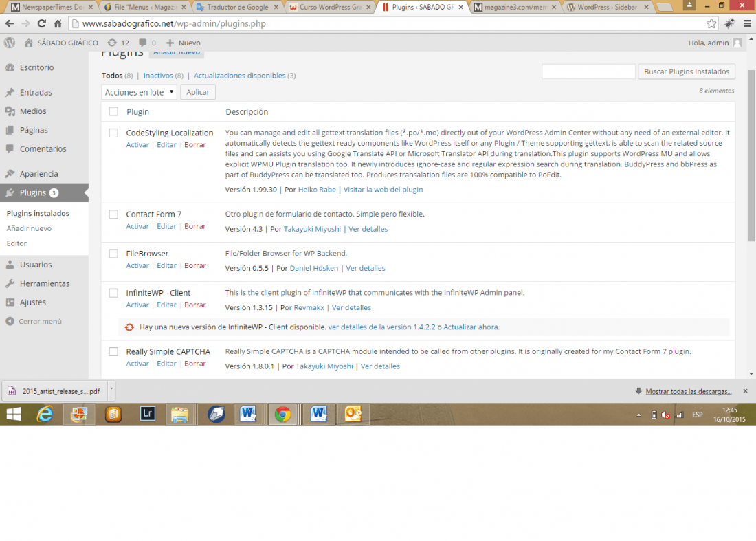Click Buscar Plugins Instalados button
The image size is (756, 541).
[687, 71]
